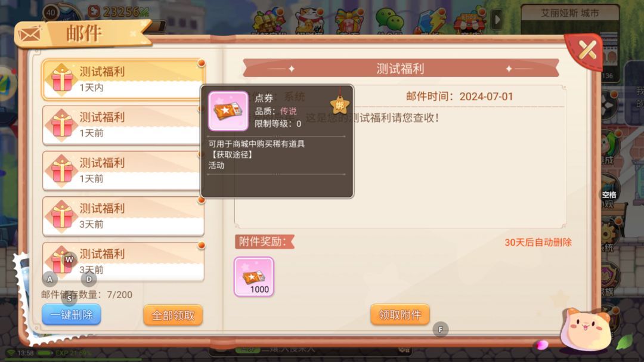
Task: Click the envelope icon beside 邮件 title
Action: (30, 35)
